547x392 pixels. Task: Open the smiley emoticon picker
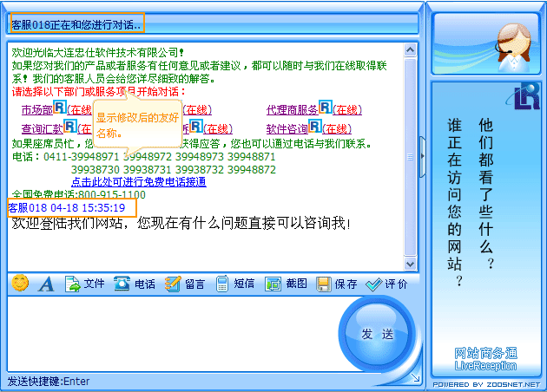point(20,283)
